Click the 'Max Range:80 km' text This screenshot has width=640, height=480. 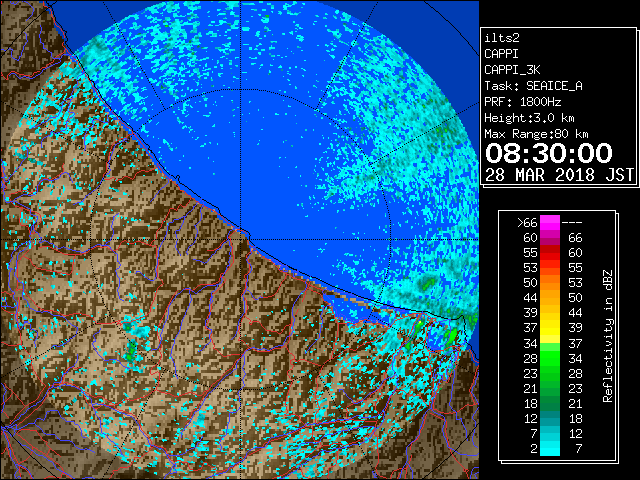click(536, 134)
